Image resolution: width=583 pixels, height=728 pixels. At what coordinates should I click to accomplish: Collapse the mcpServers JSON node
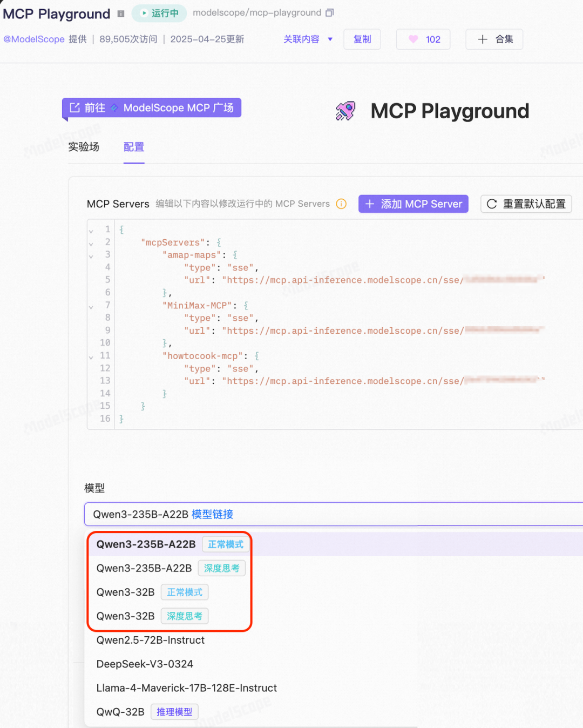tap(91, 242)
